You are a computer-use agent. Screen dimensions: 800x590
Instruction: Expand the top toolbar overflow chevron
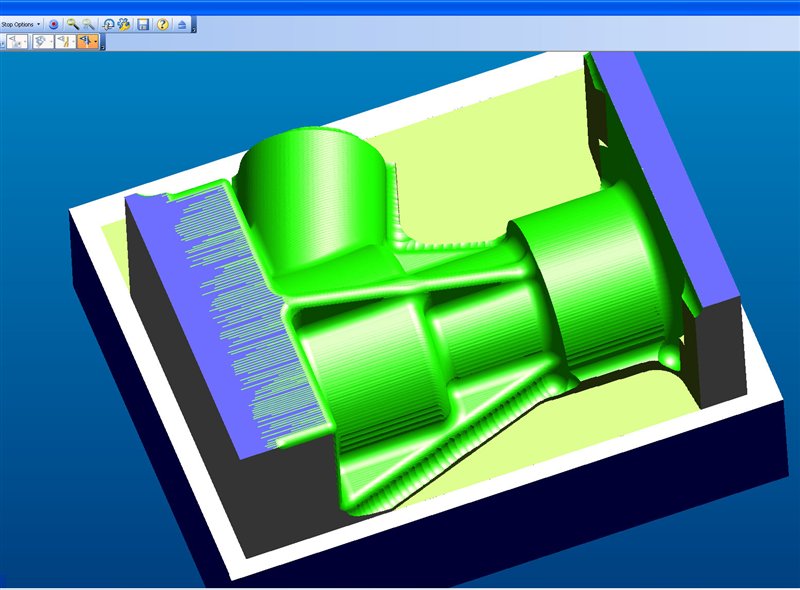click(x=193, y=28)
